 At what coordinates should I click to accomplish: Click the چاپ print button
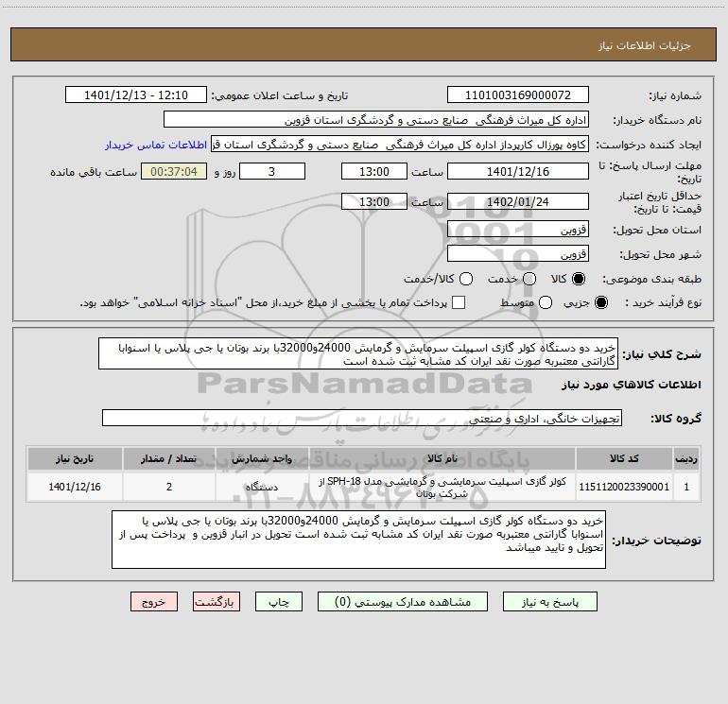pyautogui.click(x=279, y=602)
